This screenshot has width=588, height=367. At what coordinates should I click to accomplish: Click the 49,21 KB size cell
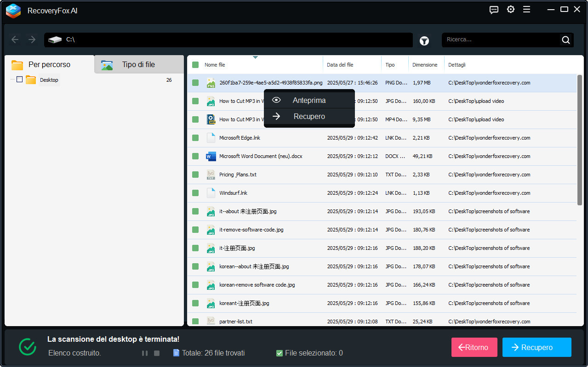pos(422,156)
